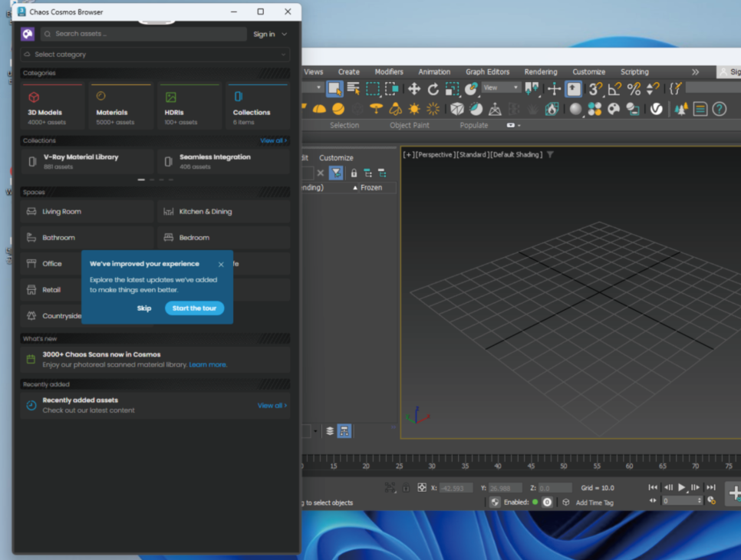Click Add Time Tag in the status bar
The image size is (741, 560).
(x=594, y=502)
